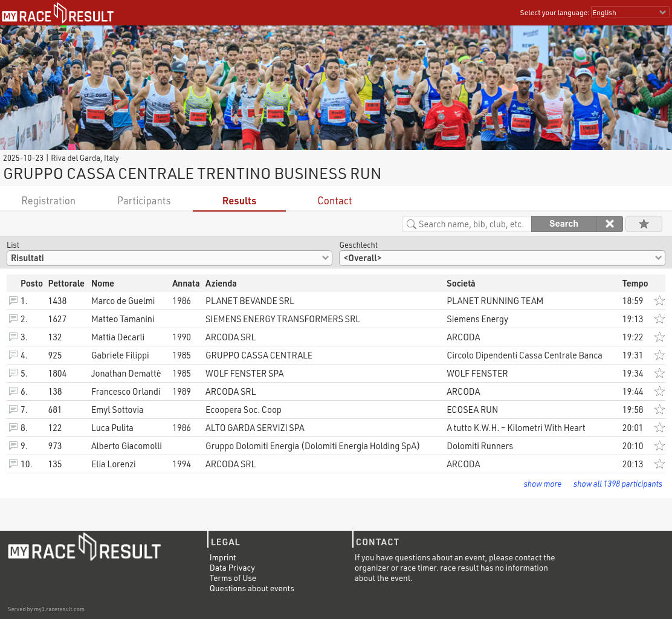This screenshot has height=619, width=672.
Task: Click the Società column header
Action: pyautogui.click(x=460, y=284)
